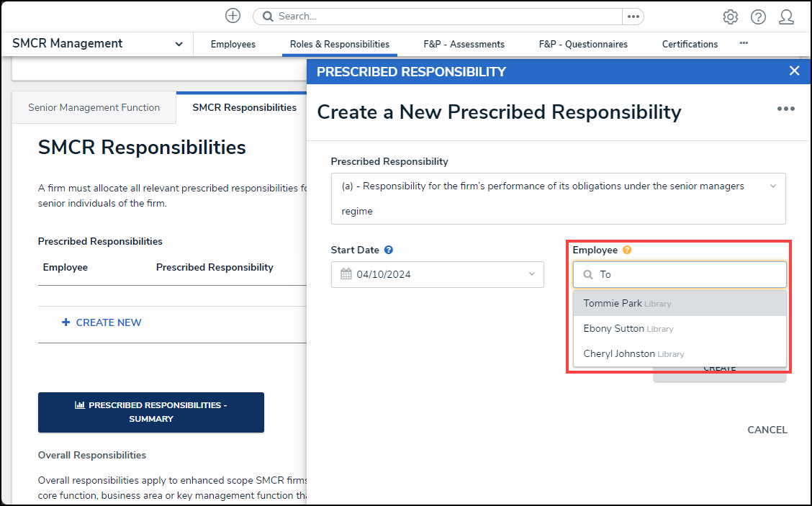Image resolution: width=812 pixels, height=506 pixels.
Task: Go to the Employees menu tab
Action: (x=233, y=44)
